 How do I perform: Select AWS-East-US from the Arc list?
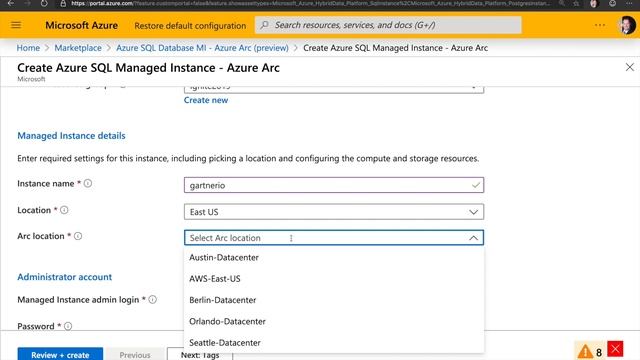[334, 279]
